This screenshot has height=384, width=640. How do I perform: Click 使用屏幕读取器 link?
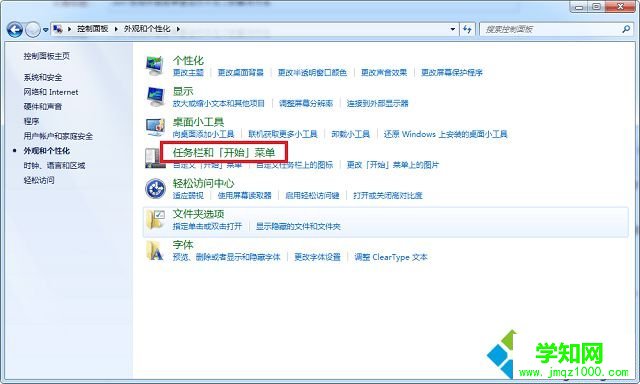click(244, 195)
